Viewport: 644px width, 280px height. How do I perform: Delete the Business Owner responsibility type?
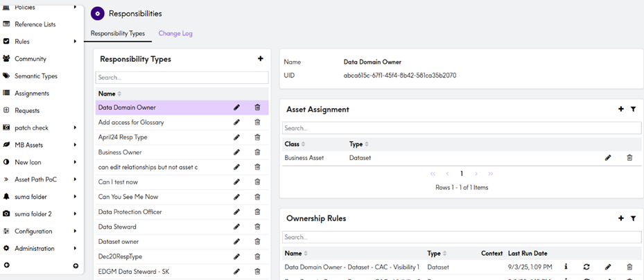pyautogui.click(x=257, y=152)
